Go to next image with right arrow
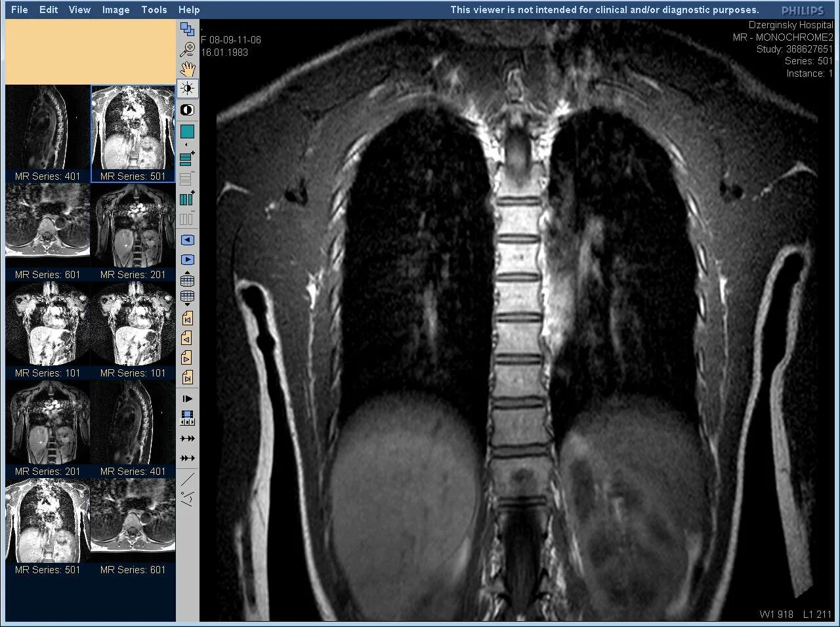This screenshot has height=627, width=840. tap(187, 260)
